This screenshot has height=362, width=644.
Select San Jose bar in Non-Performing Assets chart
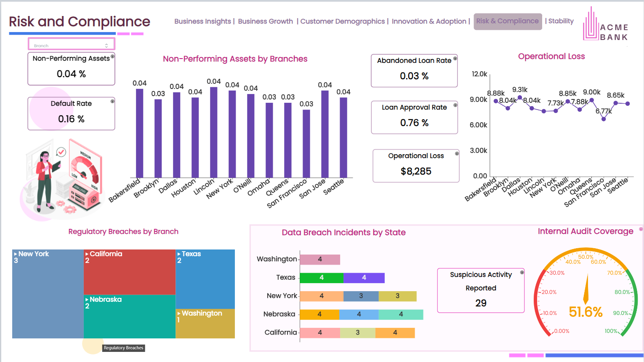point(325,134)
